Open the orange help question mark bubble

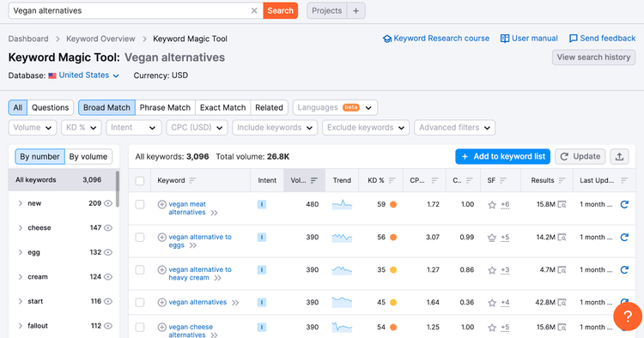click(x=627, y=317)
